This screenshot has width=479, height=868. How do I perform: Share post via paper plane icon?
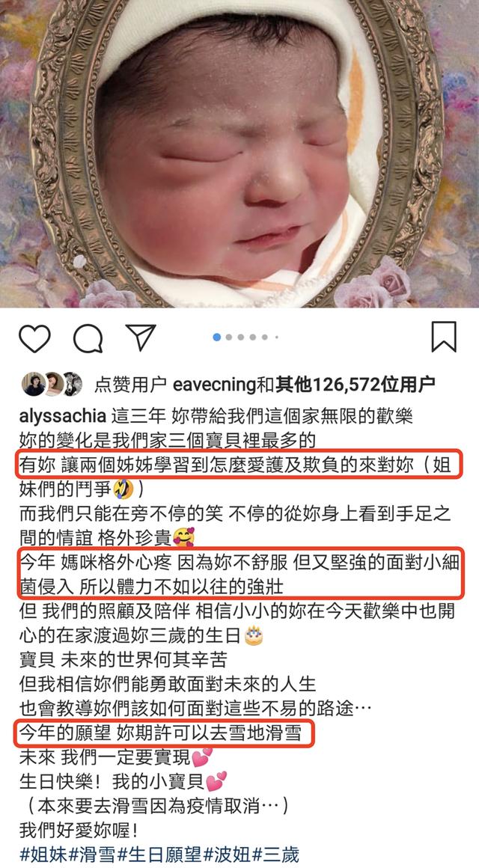click(141, 337)
